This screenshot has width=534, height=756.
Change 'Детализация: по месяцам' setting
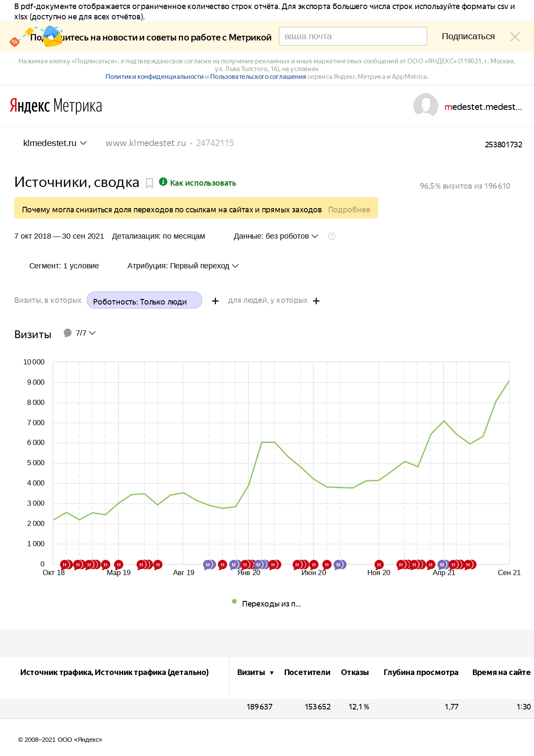click(x=158, y=236)
